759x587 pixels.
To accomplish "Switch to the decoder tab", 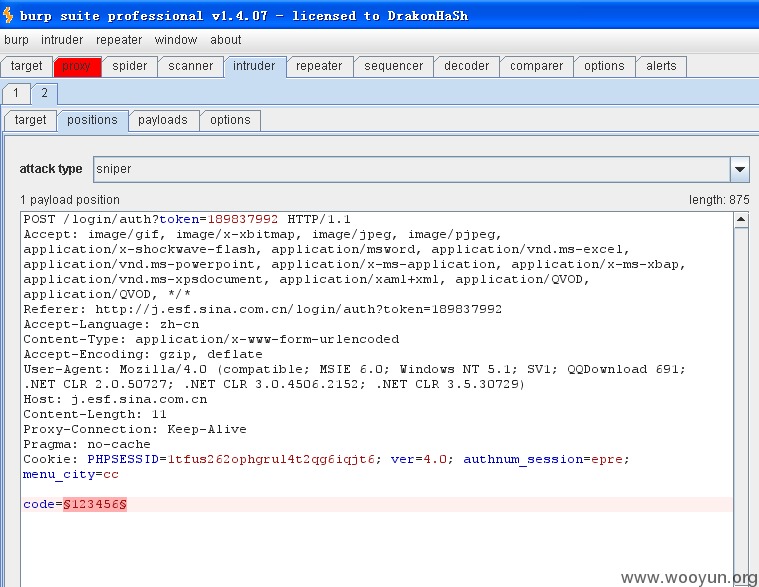I will tap(466, 66).
